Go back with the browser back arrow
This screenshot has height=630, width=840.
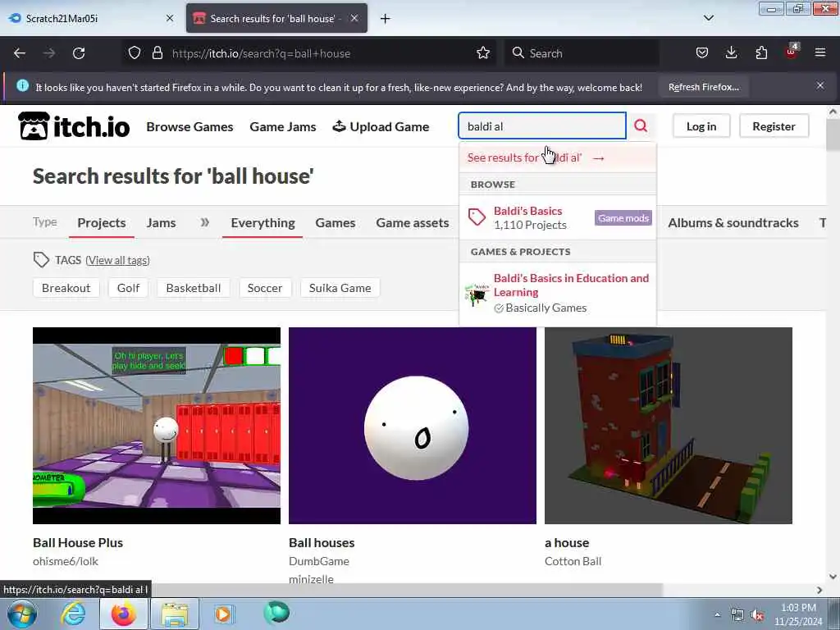pos(20,53)
